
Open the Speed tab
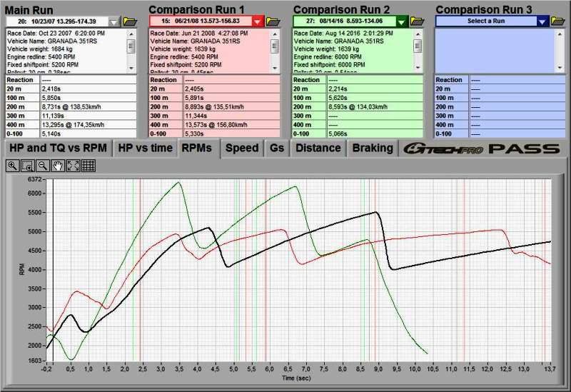[242, 148]
